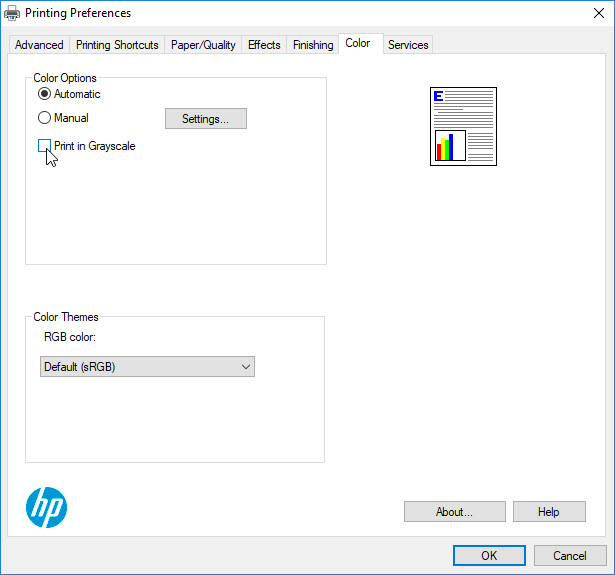Open the RGB color dropdown
This screenshot has width=615, height=575.
coord(147,367)
